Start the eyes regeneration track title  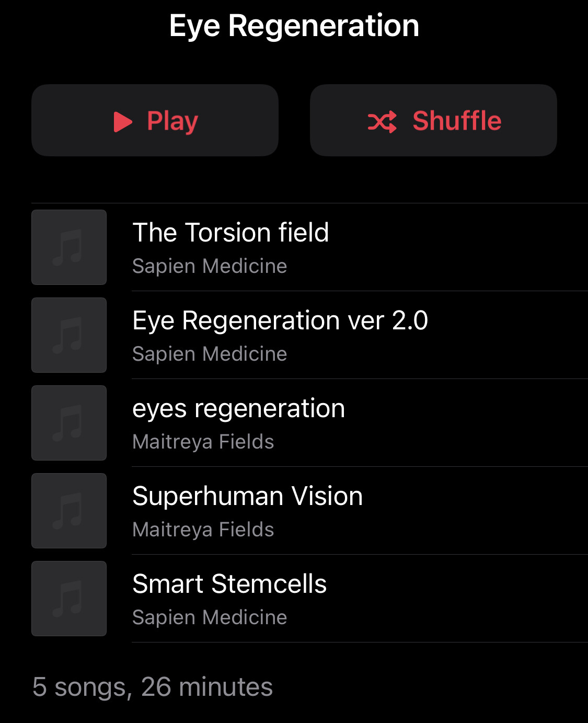238,408
